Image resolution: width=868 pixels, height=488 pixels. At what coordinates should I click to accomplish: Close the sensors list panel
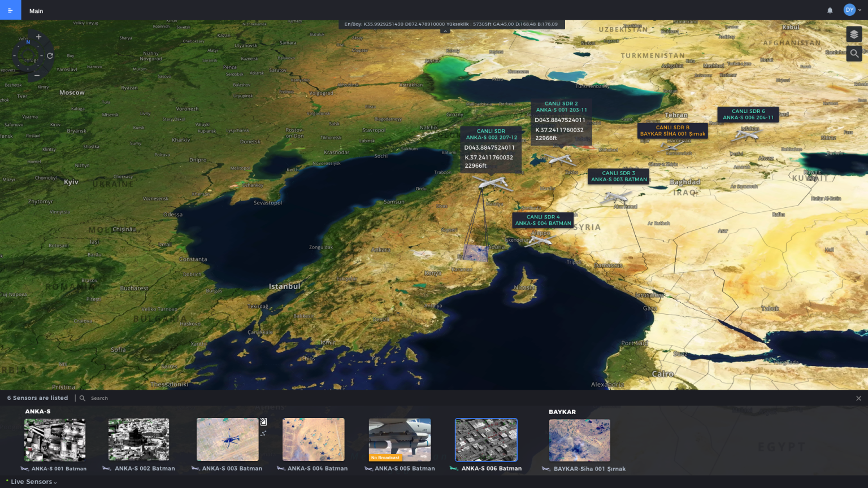858,398
